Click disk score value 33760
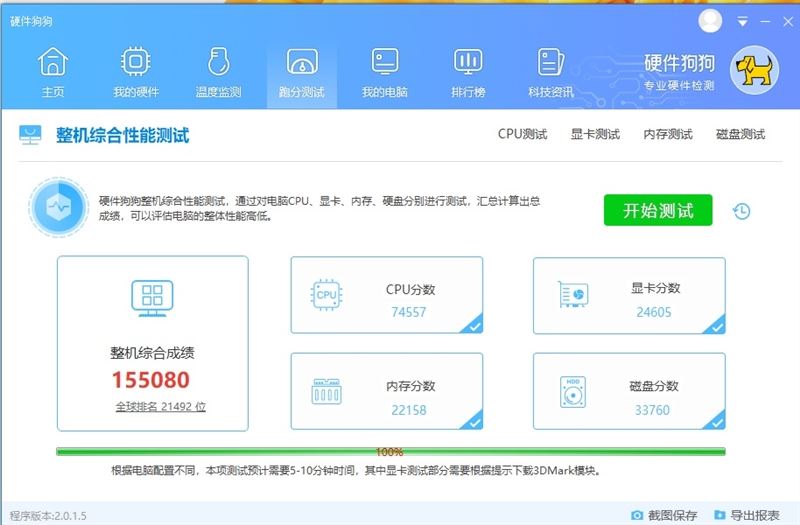Screen dimensions: 800x525 tap(652, 410)
